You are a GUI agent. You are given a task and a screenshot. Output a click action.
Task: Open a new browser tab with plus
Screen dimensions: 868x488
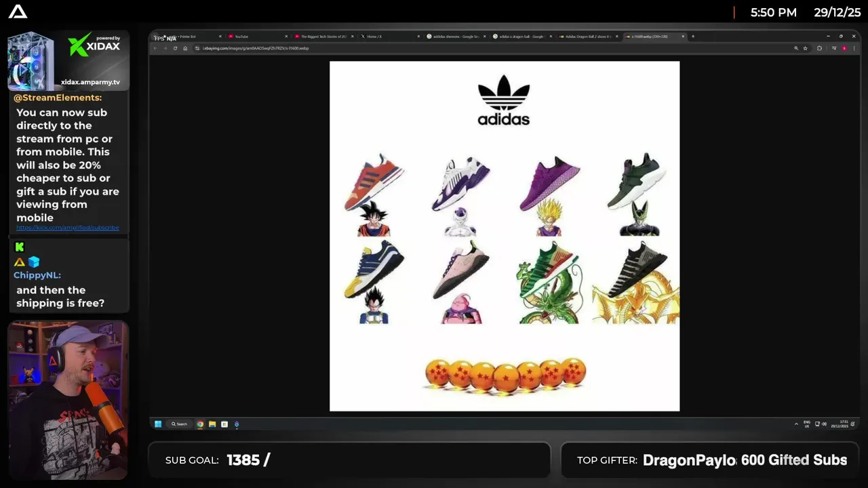692,37
